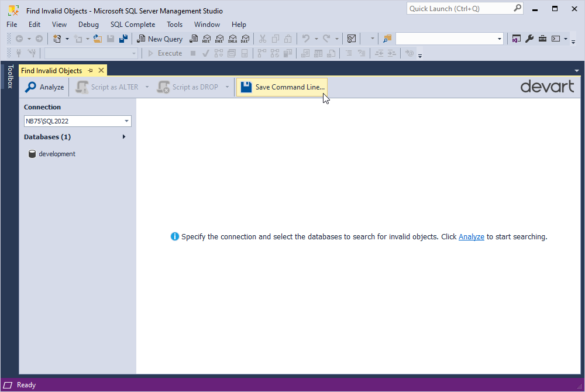585x392 pixels.
Task: Click the Navigate Backward arrow icon
Action: 19,39
